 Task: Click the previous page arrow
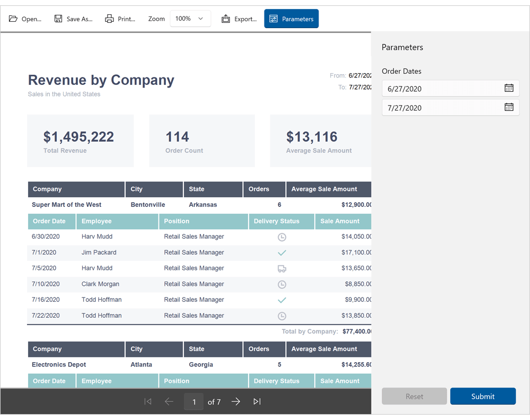click(169, 401)
